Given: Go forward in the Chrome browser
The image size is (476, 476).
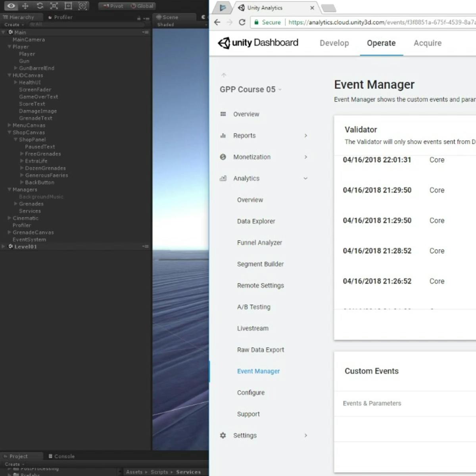Looking at the screenshot, I should (x=230, y=22).
